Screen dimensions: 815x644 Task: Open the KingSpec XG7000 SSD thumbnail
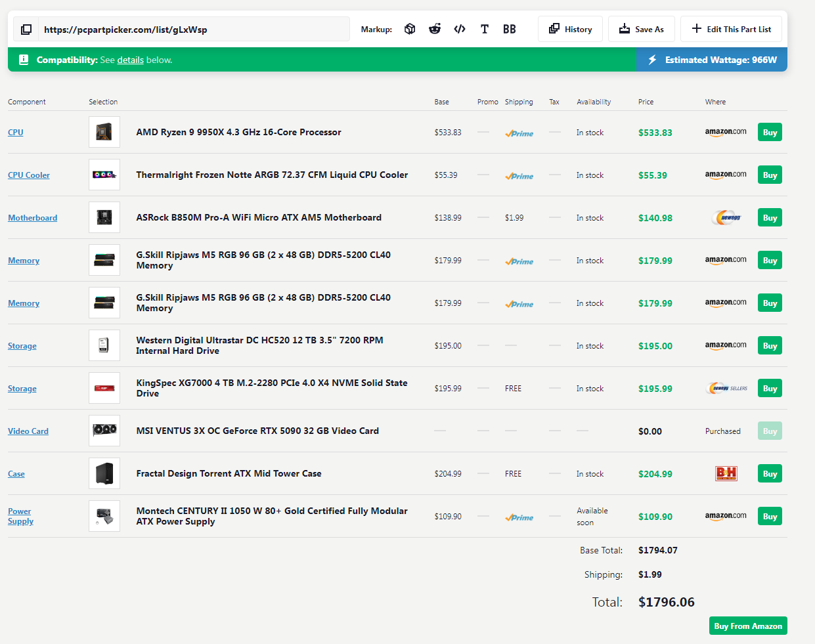click(x=104, y=388)
